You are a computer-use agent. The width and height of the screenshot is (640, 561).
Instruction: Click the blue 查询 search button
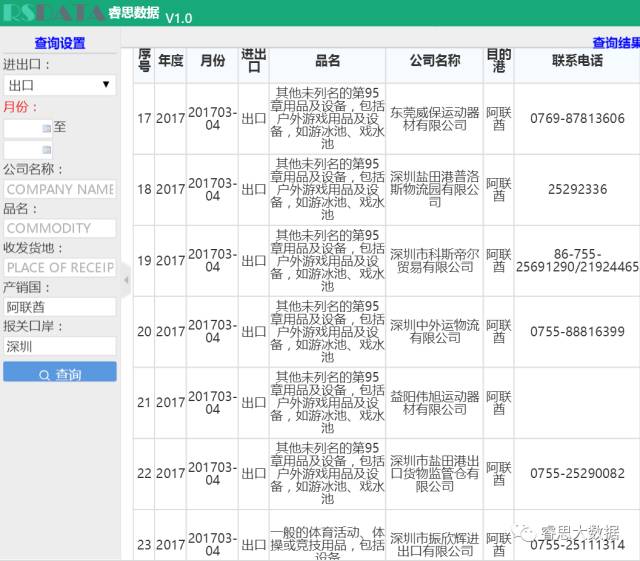click(x=60, y=372)
